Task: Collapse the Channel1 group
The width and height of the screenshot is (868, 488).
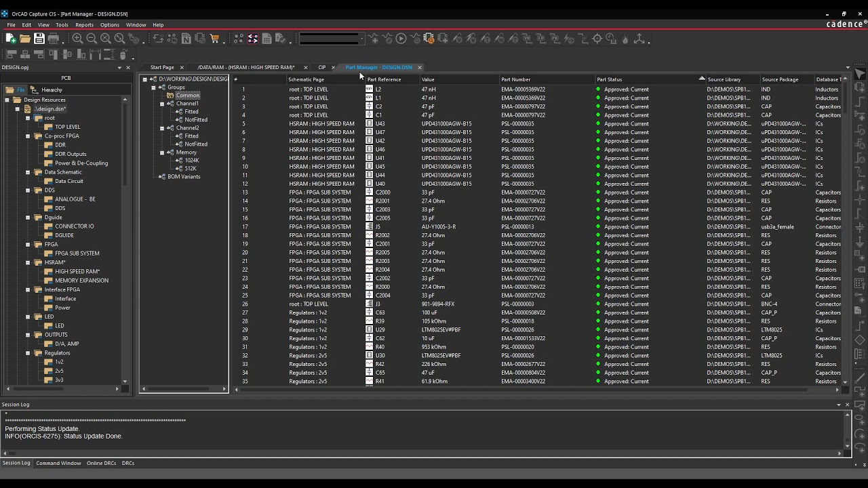Action: click(162, 104)
